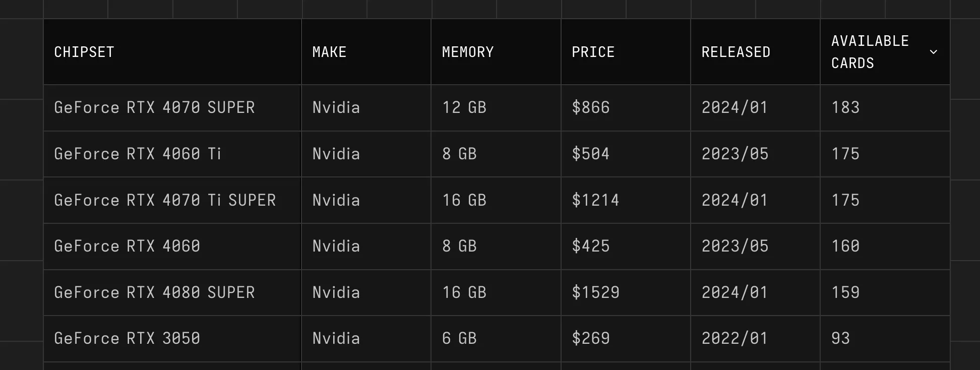Sort table by the MAKE column header
The width and height of the screenshot is (980, 370).
(329, 52)
